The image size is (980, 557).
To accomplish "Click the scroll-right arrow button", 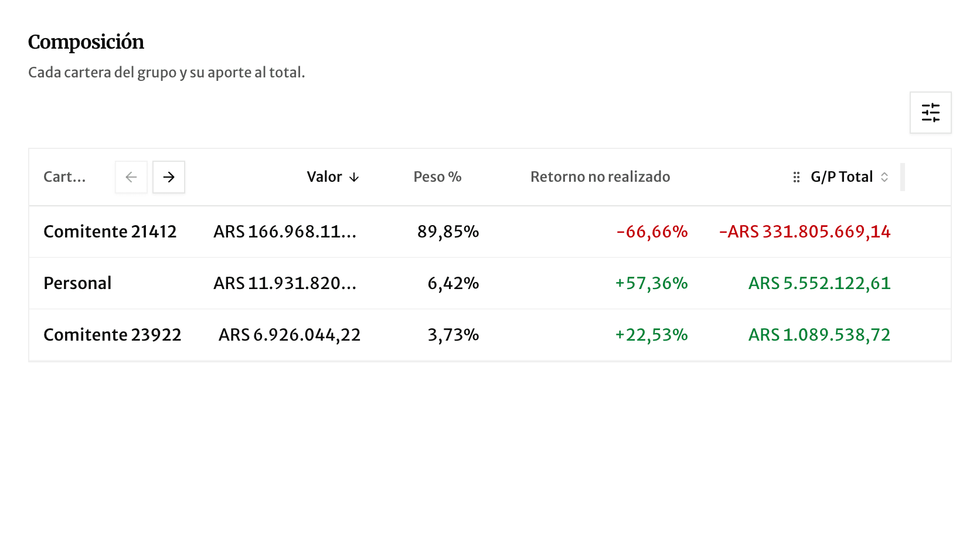I will click(169, 177).
